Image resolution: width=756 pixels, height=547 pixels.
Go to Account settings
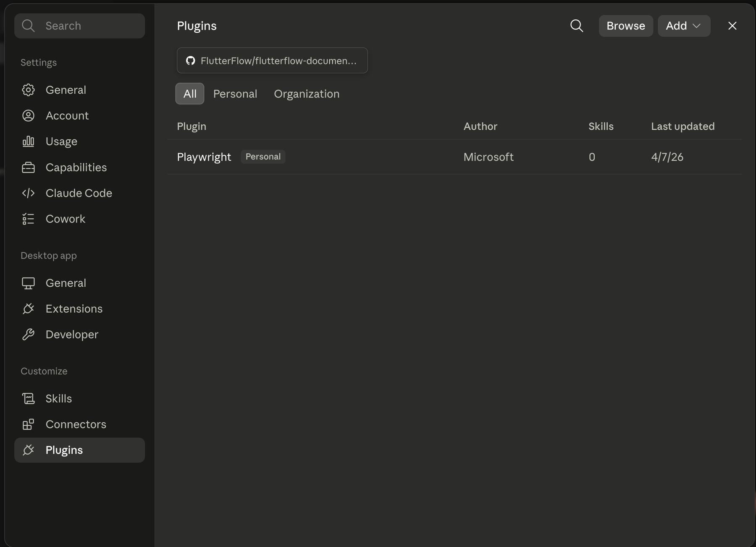[x=79, y=115]
